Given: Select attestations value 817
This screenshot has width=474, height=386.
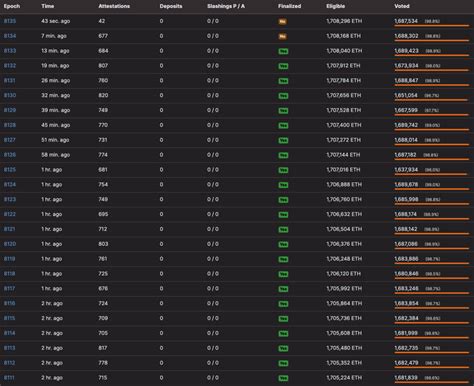Looking at the screenshot, I should coord(103,348).
